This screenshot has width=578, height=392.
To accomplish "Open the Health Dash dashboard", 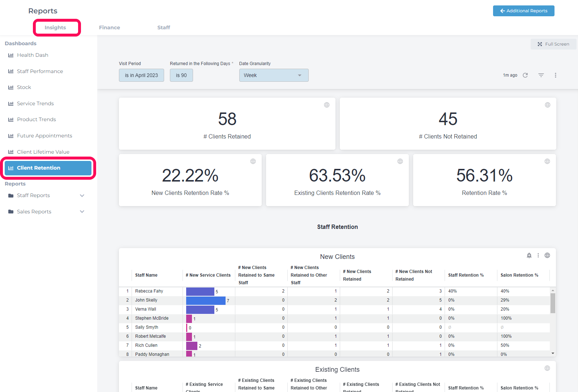I will pos(33,55).
